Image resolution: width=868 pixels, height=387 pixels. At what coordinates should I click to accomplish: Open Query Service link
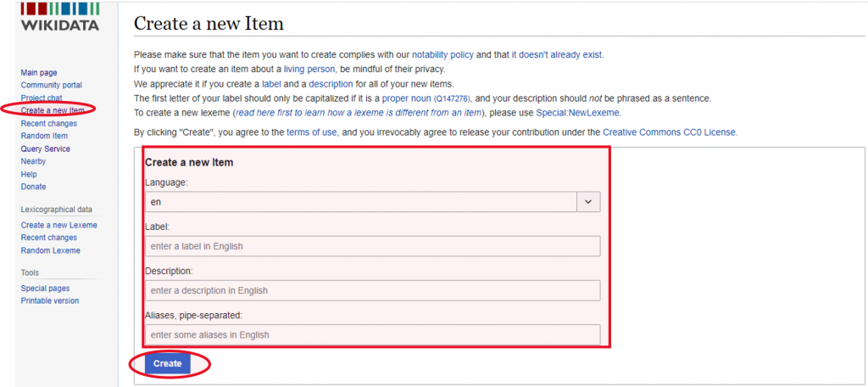[46, 149]
